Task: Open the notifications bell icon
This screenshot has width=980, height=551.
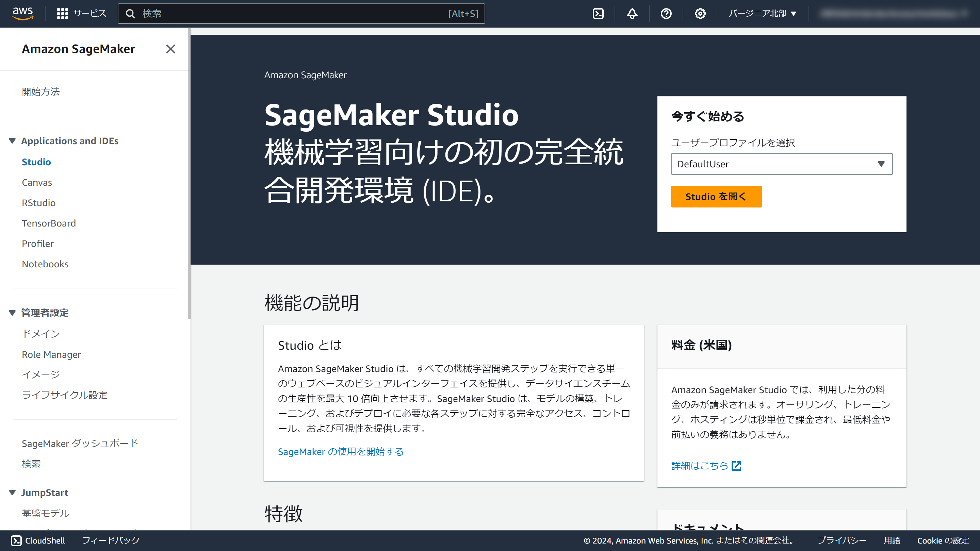Action: click(x=632, y=13)
